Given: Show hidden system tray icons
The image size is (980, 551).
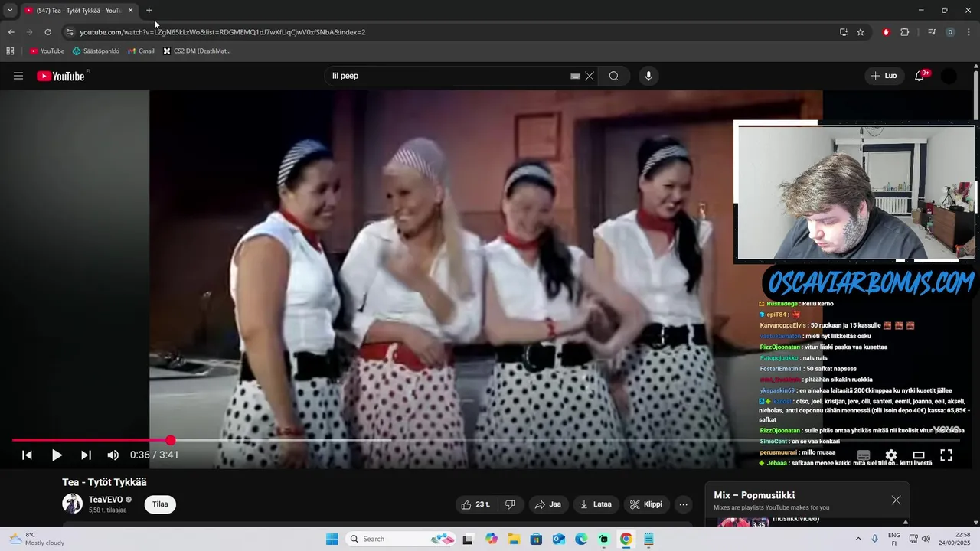Looking at the screenshot, I should click(x=858, y=539).
